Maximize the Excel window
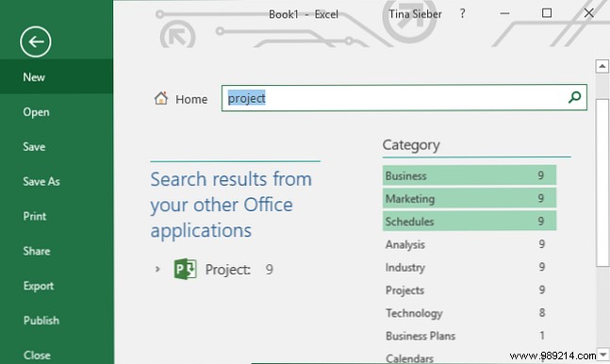Image resolution: width=610 pixels, height=364 pixels. click(547, 13)
